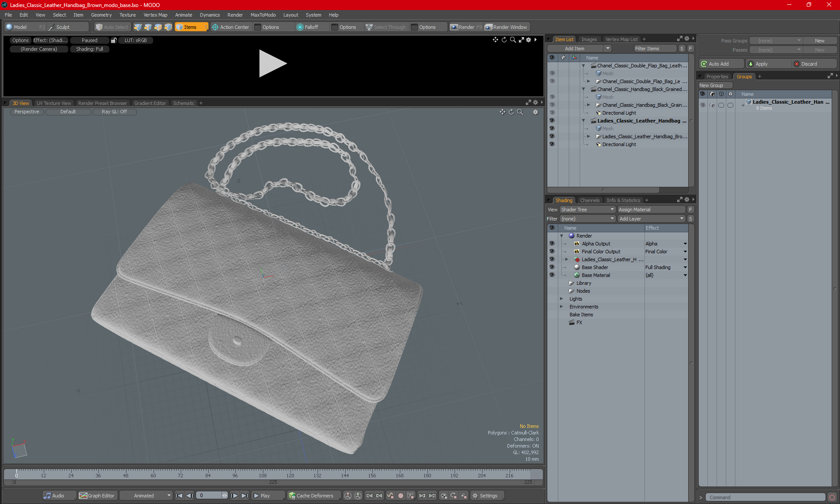Open timeline Settings gear

click(475, 496)
